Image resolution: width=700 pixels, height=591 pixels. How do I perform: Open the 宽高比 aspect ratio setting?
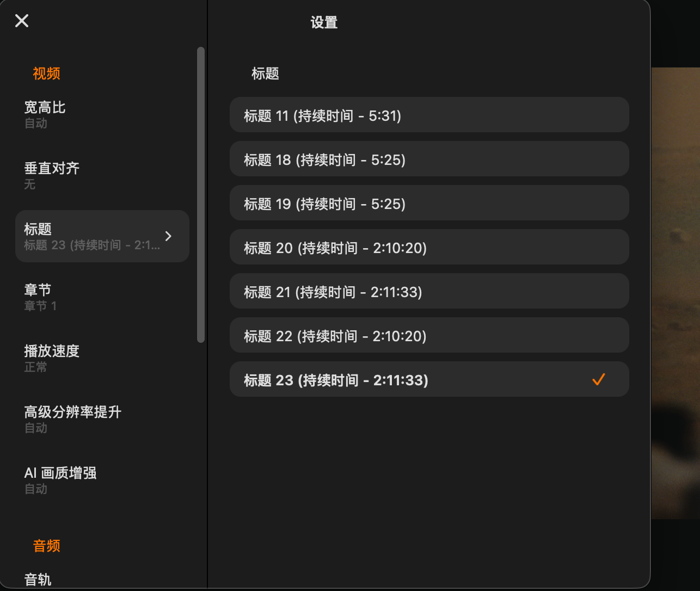tap(45, 114)
